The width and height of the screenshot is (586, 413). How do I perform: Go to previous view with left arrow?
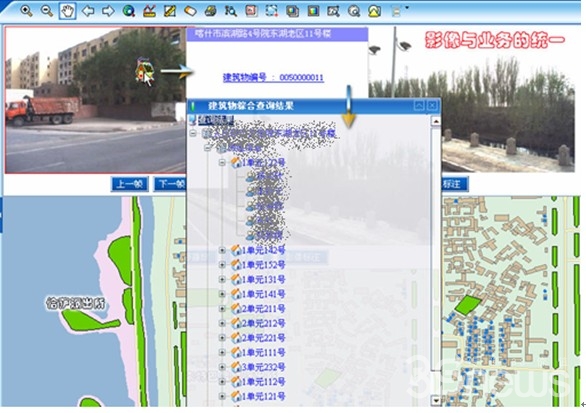[88, 11]
